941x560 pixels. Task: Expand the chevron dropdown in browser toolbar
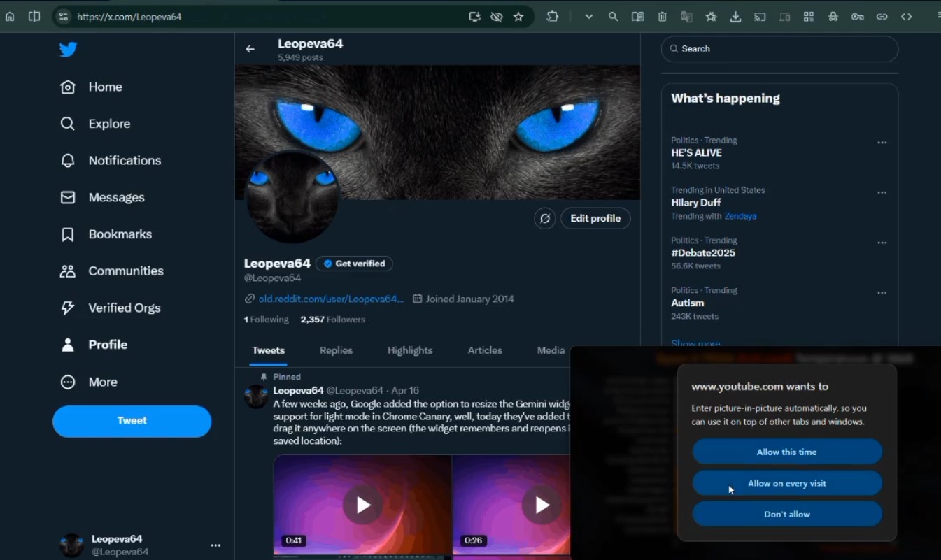589,17
